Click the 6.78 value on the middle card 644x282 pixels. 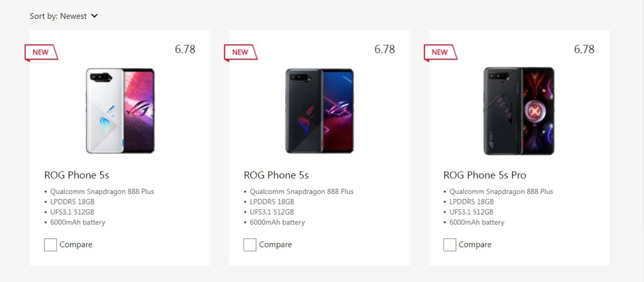pyautogui.click(x=384, y=49)
